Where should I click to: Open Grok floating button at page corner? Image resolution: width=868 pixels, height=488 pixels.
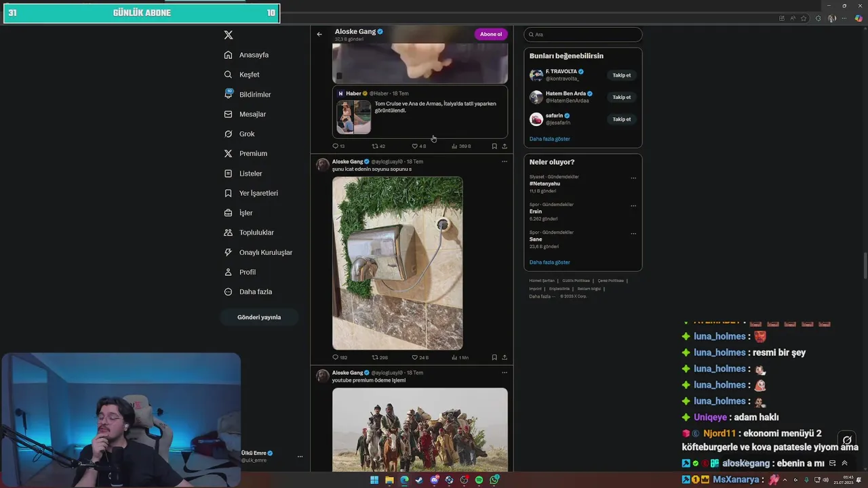(846, 441)
